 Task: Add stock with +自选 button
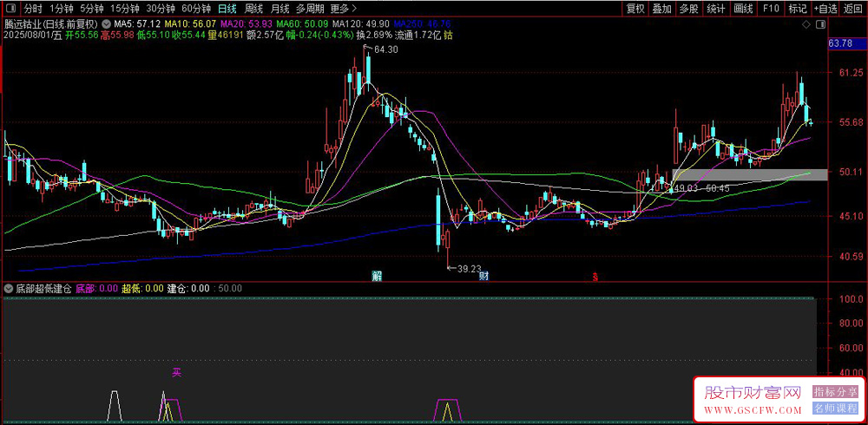pyautogui.click(x=825, y=9)
